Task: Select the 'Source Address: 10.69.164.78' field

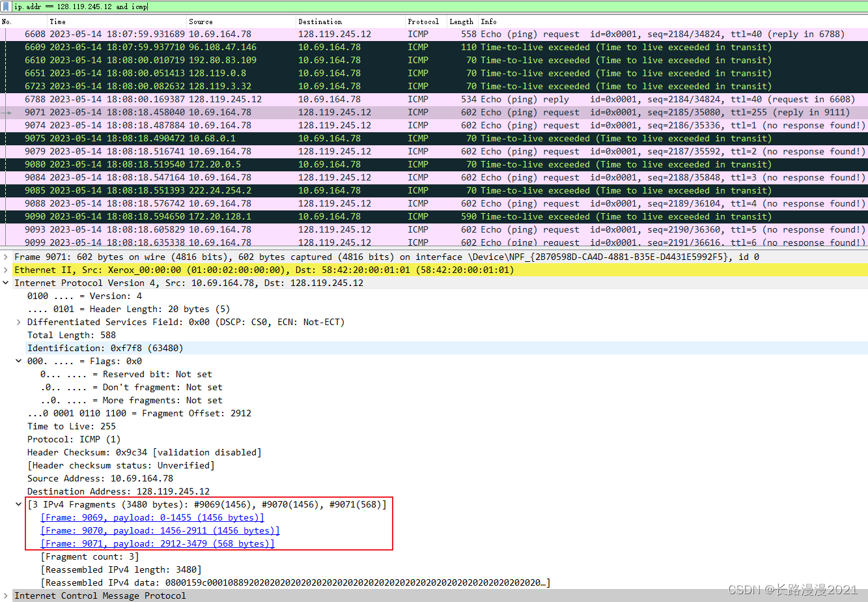Action: 100,478
